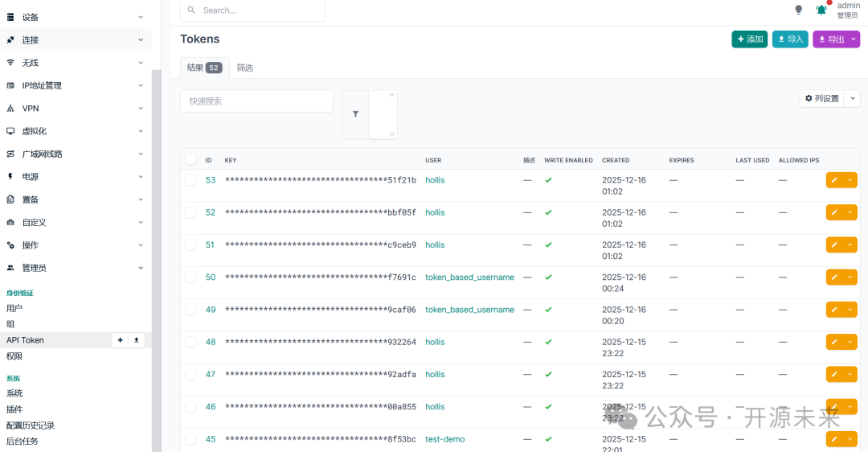This screenshot has height=452, width=868.
Task: Expand the 操作 chevron
Action: 141,244
